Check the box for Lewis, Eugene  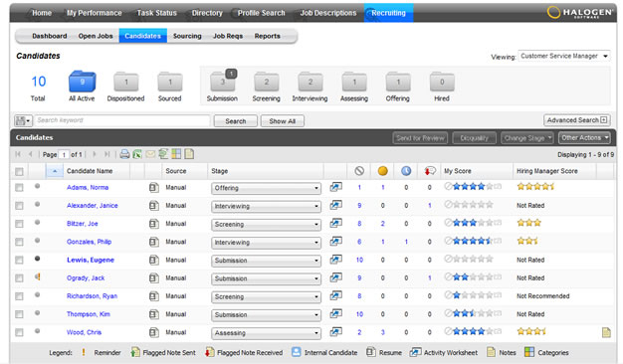tap(19, 260)
